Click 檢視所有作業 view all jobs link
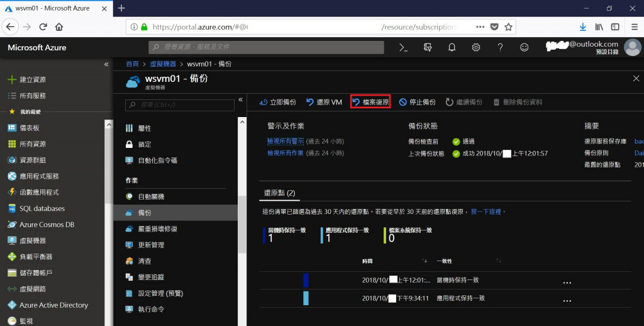The image size is (644, 326). [286, 153]
